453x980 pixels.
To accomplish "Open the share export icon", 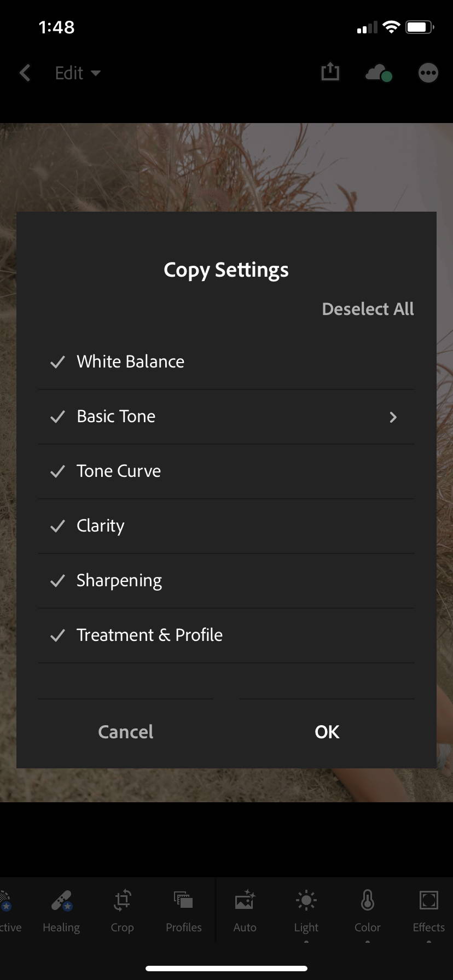I will tap(330, 72).
